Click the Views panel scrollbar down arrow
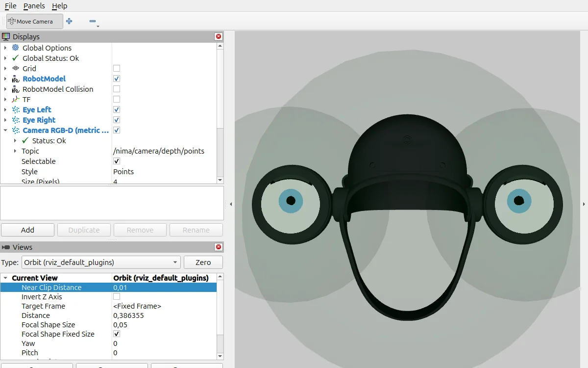 [220, 356]
